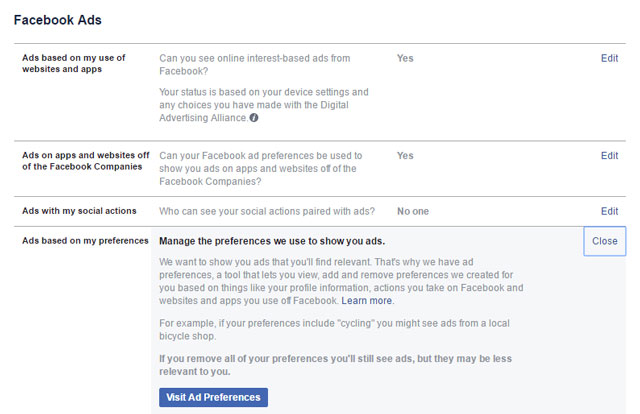Edit the 'Ads on apps and websites off of the Facebook Companies' setting
Image resolution: width=640 pixels, height=414 pixels.
point(609,156)
